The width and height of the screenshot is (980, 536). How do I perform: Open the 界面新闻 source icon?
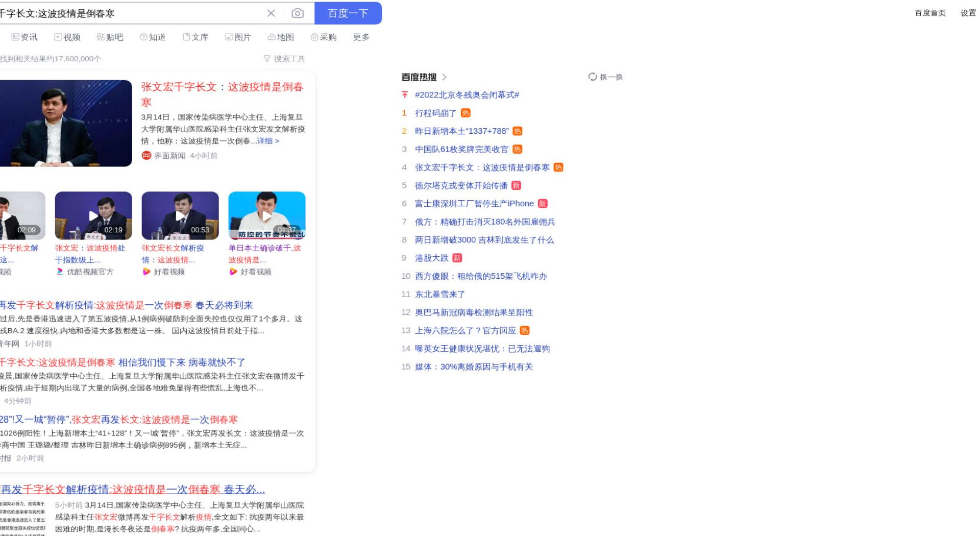click(x=146, y=155)
